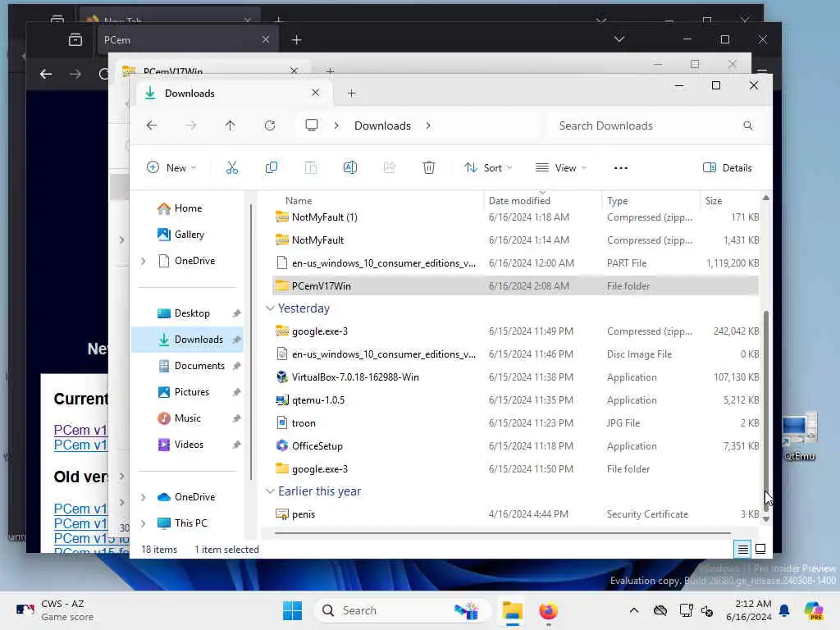
Task: Open Documents in the navigation pane
Action: (x=191, y=366)
